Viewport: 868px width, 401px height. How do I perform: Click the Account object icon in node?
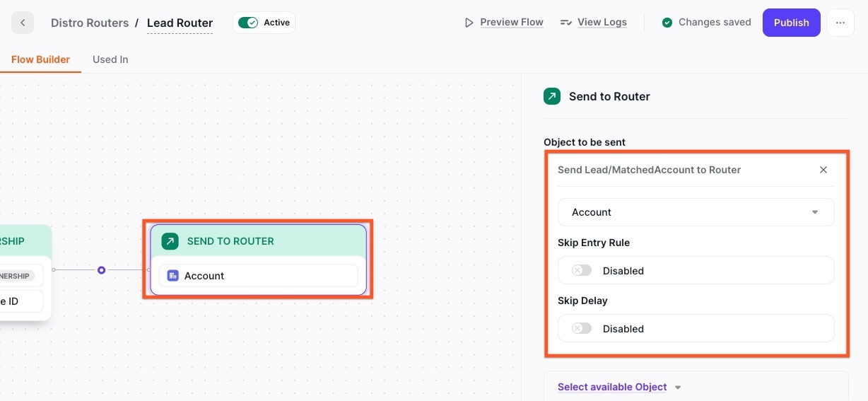coord(172,276)
